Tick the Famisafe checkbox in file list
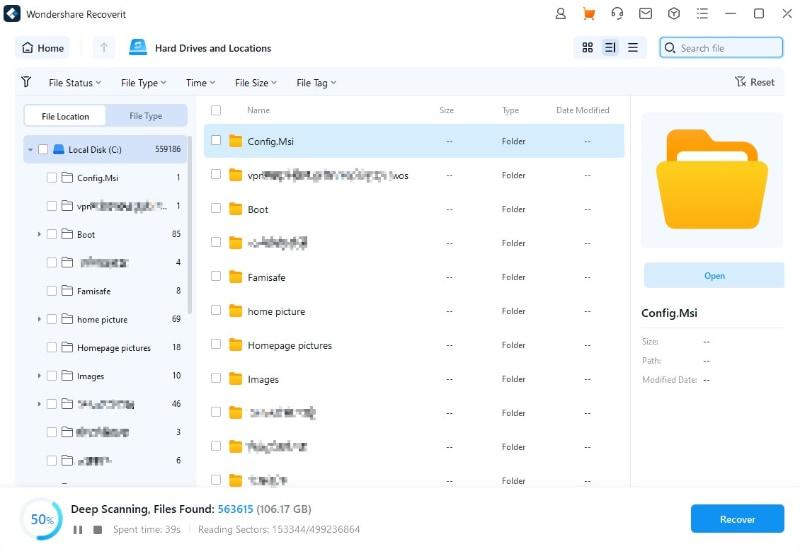The image size is (800, 549). click(x=216, y=277)
